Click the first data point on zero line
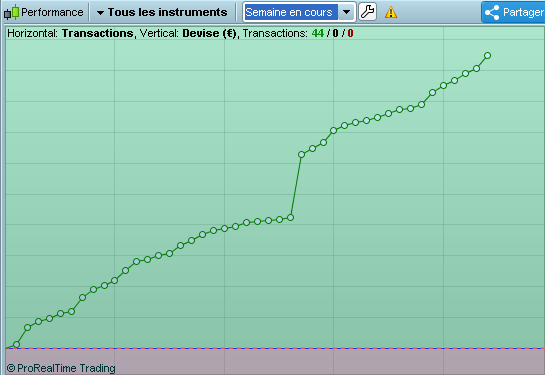Screen dimensions: 545x375 (16, 345)
